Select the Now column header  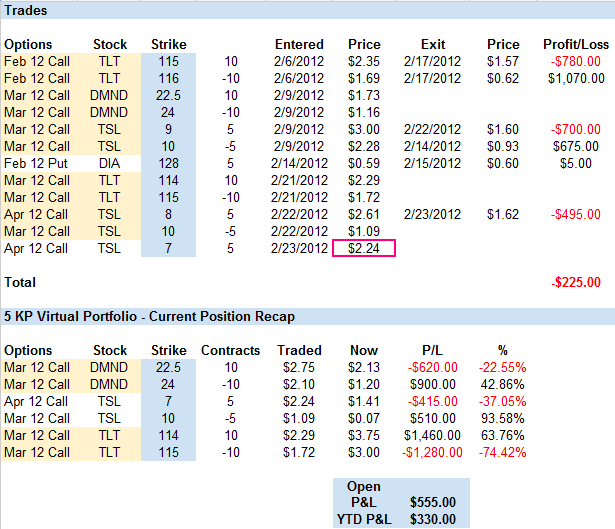tap(364, 351)
